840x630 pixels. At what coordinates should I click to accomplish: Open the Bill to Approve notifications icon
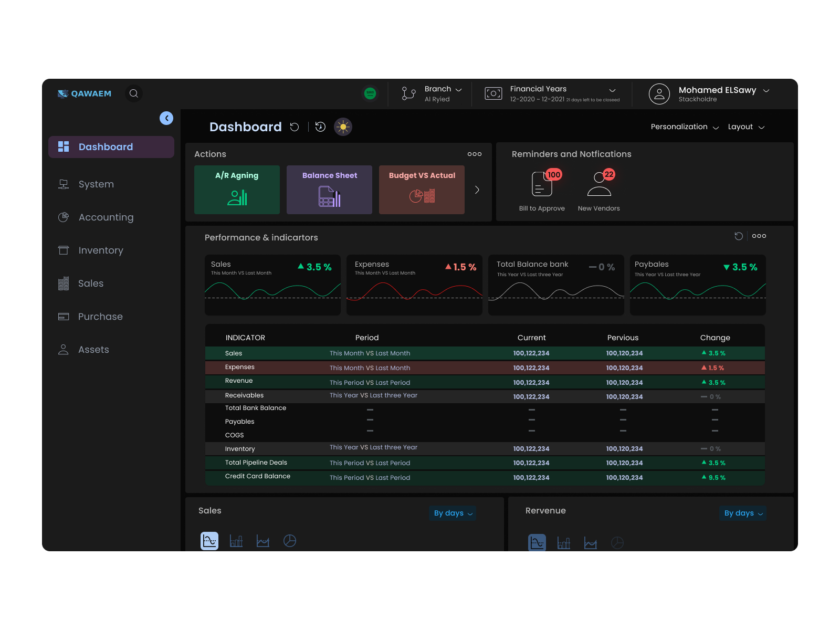pos(541,185)
